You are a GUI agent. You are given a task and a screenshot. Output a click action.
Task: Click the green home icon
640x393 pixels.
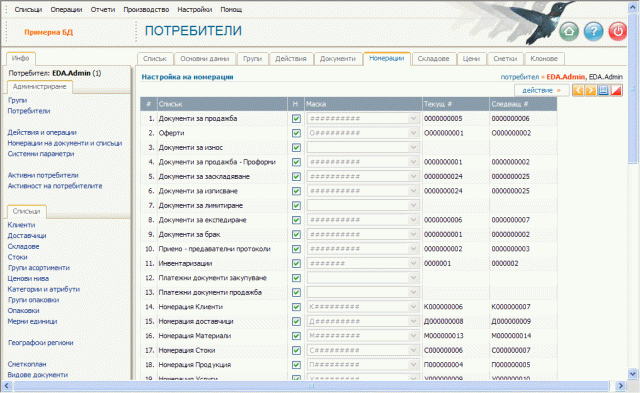pyautogui.click(x=569, y=31)
